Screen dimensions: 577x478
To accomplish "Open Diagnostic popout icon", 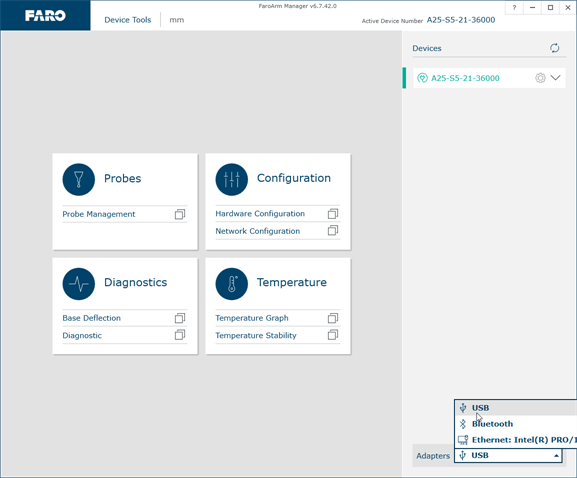I will click(180, 335).
